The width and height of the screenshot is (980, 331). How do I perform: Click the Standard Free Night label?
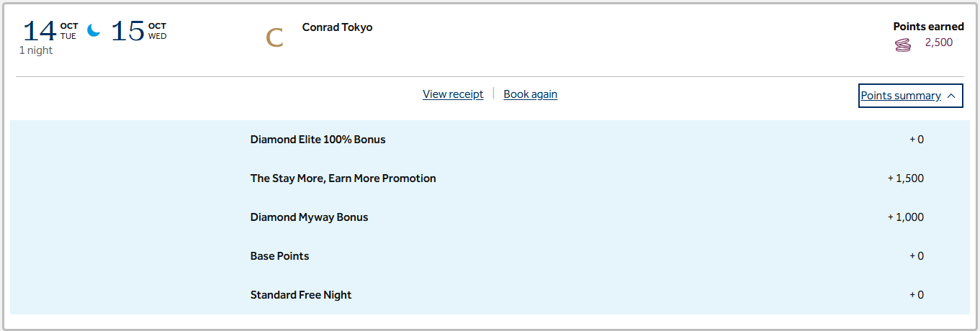coord(300,295)
